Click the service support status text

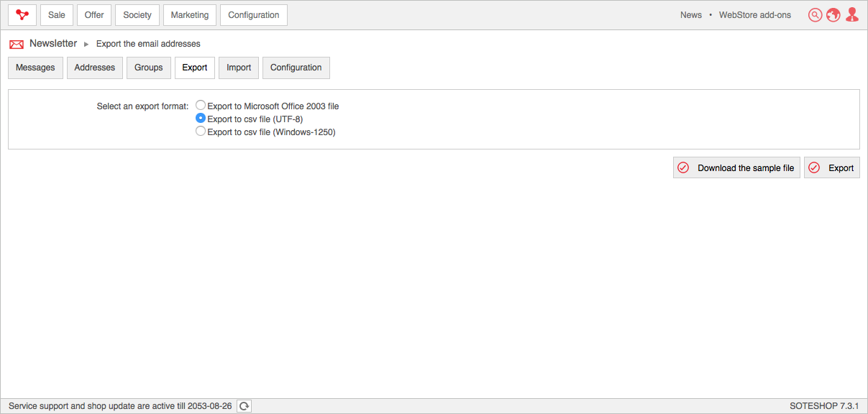pyautogui.click(x=120, y=406)
